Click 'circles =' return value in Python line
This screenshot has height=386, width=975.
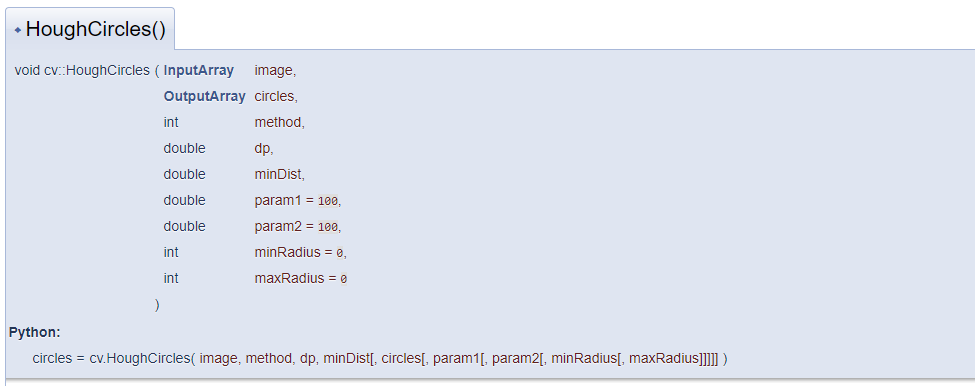[x=58, y=359]
